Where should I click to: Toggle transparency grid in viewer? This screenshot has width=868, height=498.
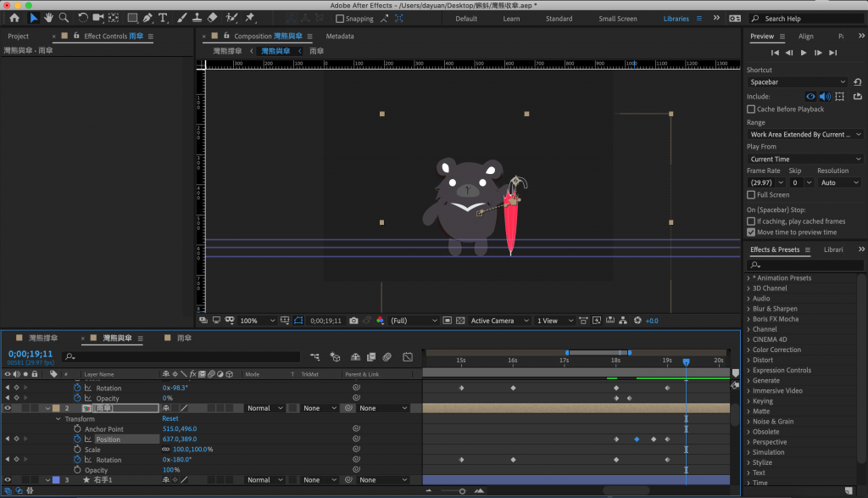pos(460,320)
